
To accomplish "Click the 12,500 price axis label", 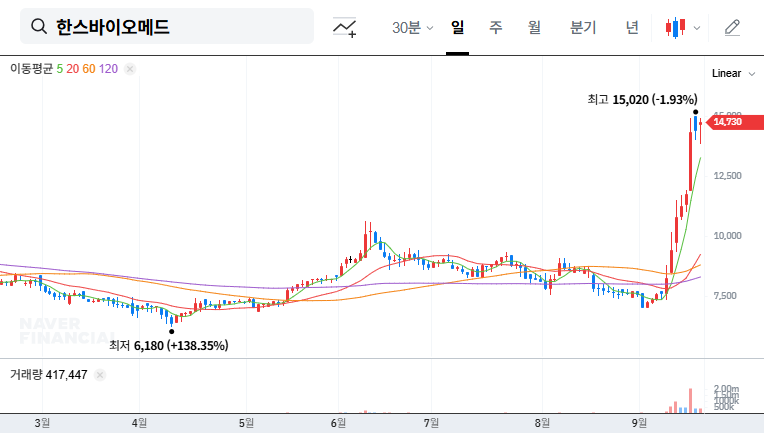I will 727,176.
